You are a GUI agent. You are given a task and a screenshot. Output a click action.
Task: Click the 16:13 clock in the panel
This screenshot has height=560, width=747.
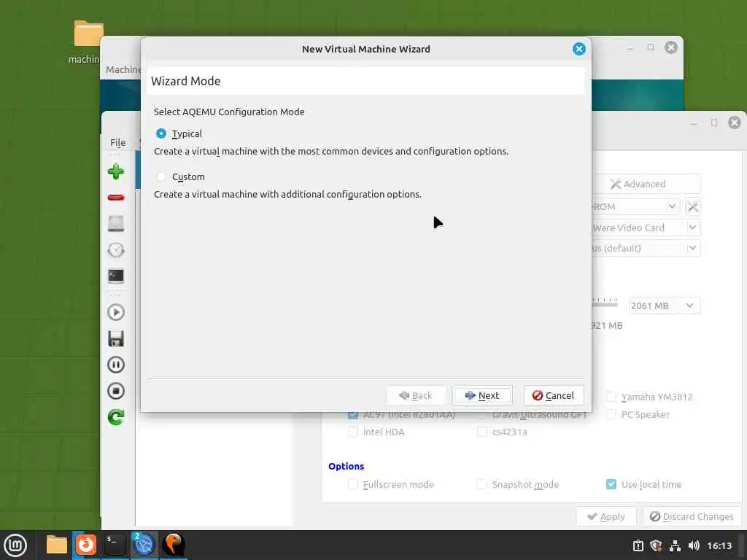(719, 545)
